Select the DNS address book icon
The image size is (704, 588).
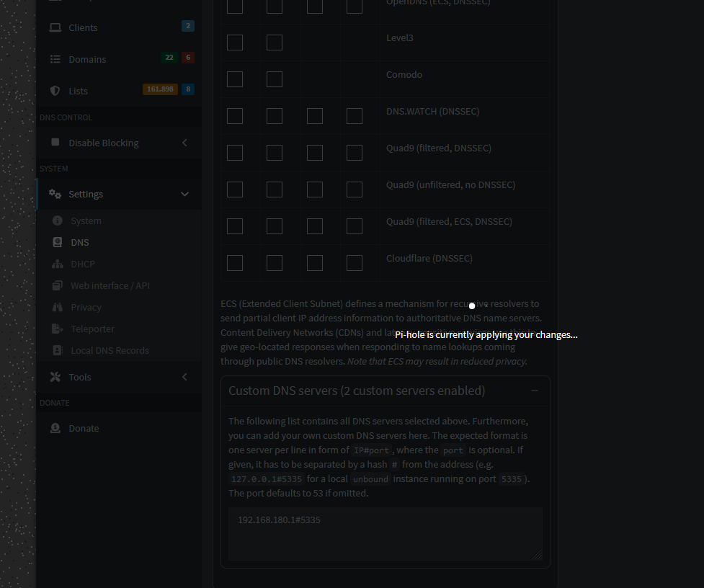[58, 242]
